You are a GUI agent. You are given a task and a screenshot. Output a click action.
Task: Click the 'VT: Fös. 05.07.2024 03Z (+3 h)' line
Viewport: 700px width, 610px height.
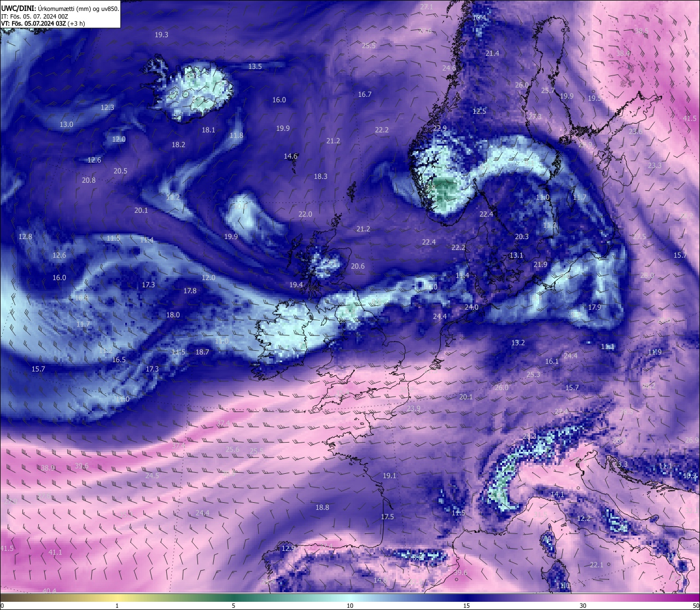43,24
